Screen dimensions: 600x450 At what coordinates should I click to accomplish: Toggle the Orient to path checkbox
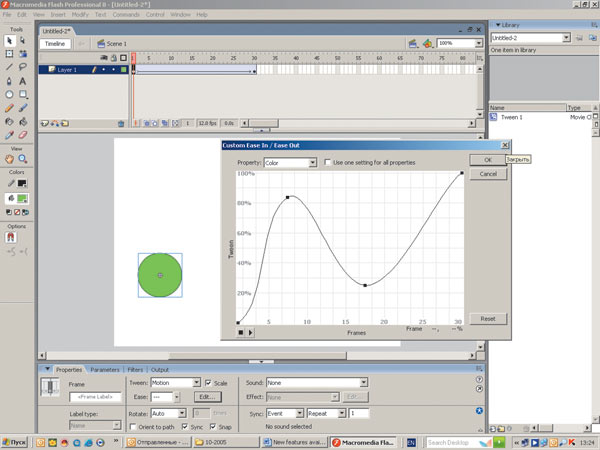coord(133,425)
